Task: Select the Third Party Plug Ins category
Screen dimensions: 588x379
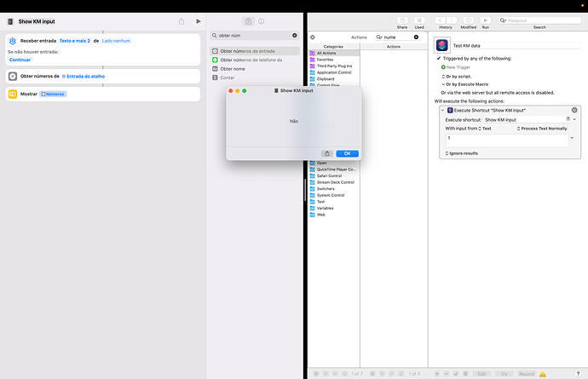Action: 333,66
